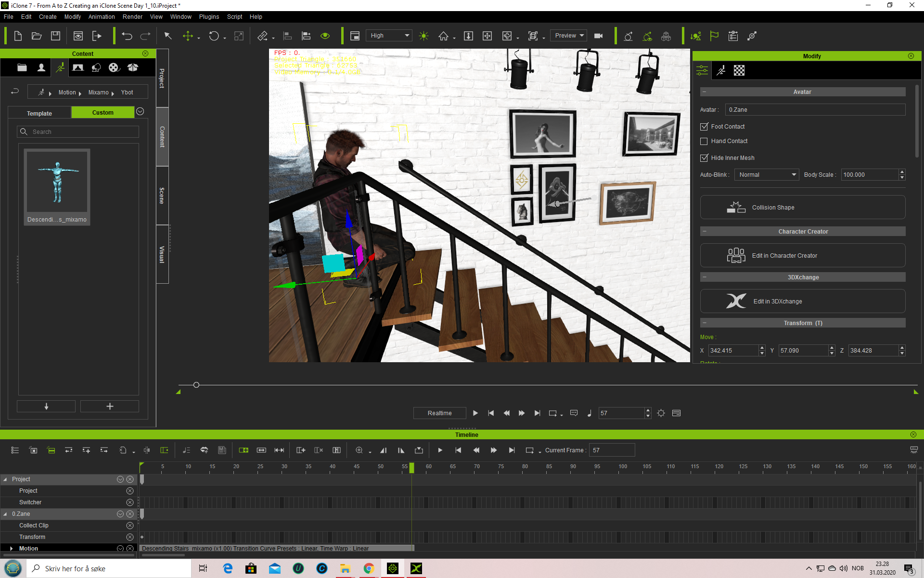Viewport: 924px width, 578px height.
Task: Activate the Move gizmo tool
Action: [x=188, y=36]
